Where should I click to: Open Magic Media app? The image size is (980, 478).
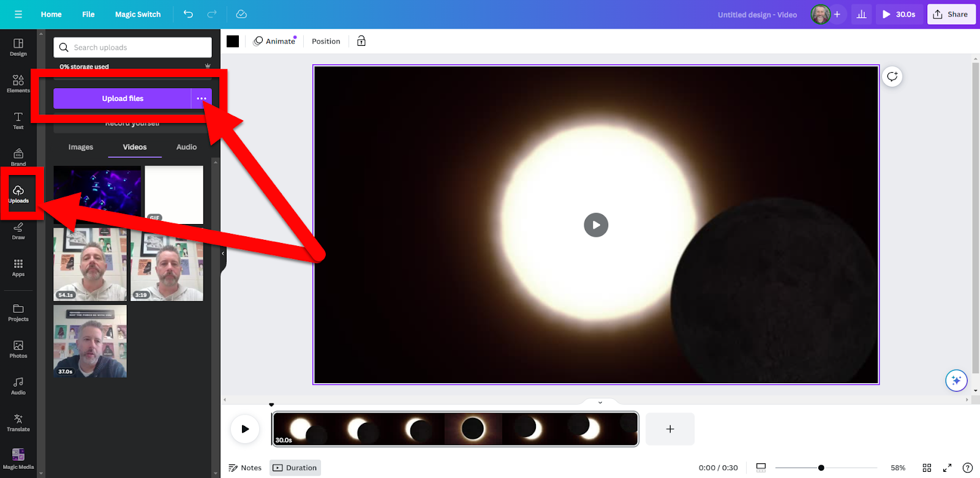18,459
